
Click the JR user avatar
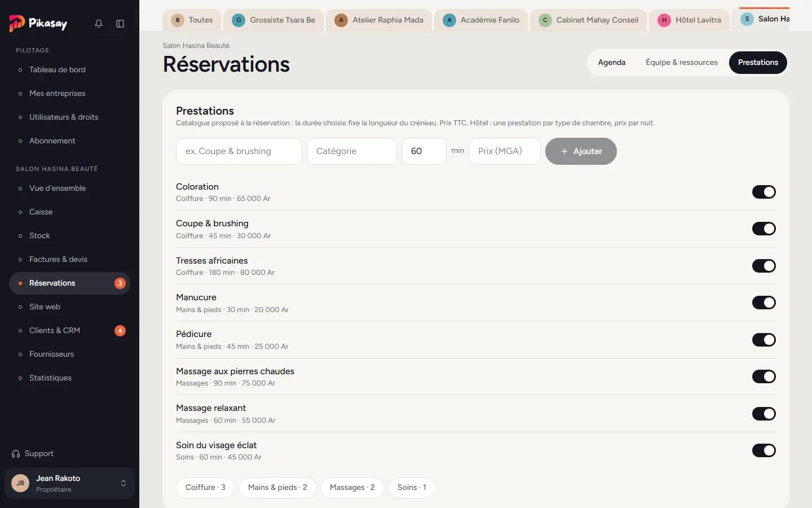click(x=20, y=483)
